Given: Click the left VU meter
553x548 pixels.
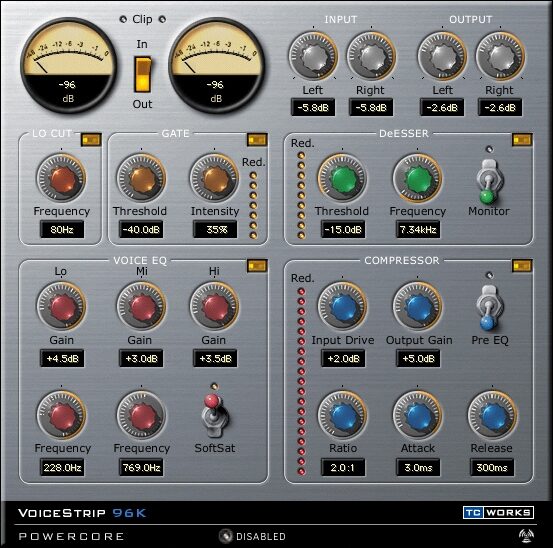Looking at the screenshot, I should coord(68,66).
